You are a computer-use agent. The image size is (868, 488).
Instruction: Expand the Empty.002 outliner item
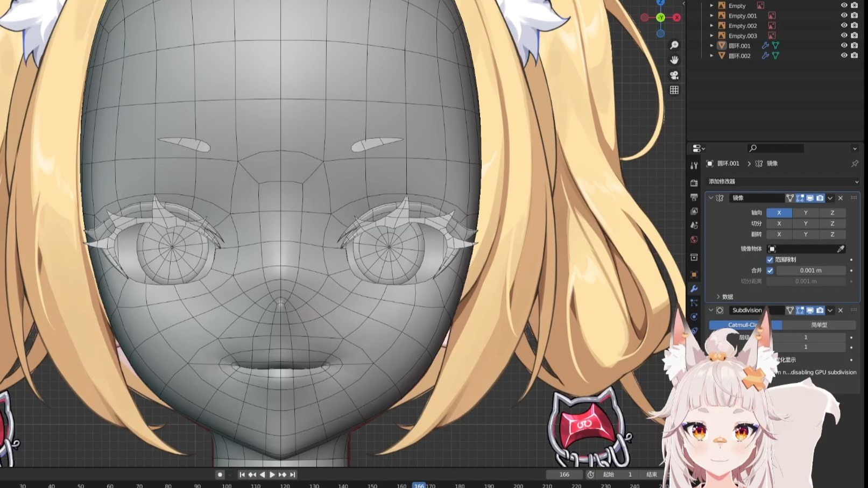pos(711,26)
